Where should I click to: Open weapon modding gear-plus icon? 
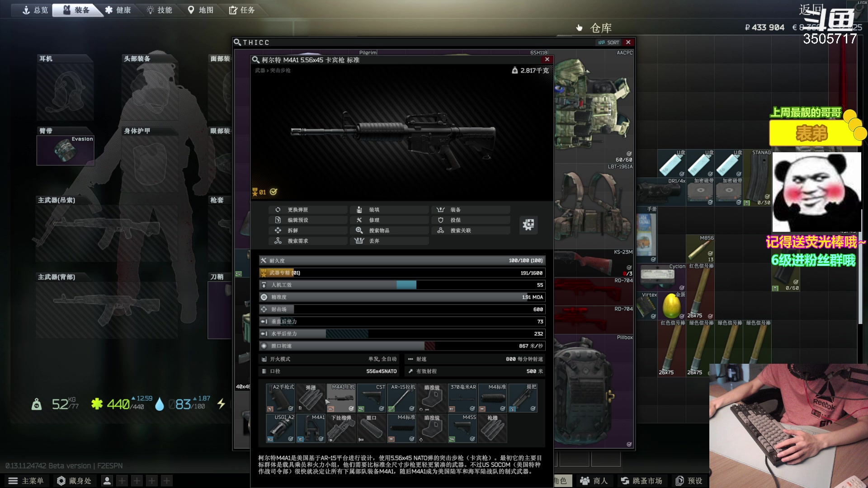(x=528, y=225)
